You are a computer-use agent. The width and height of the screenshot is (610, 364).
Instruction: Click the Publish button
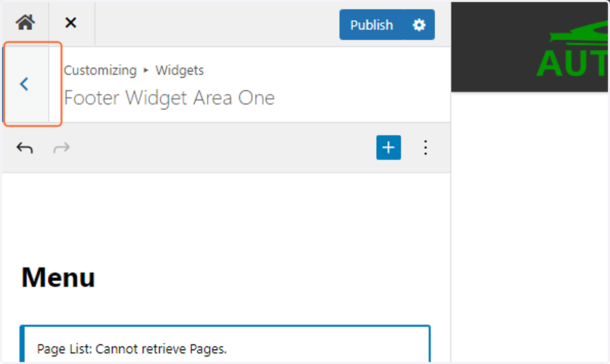pos(372,25)
